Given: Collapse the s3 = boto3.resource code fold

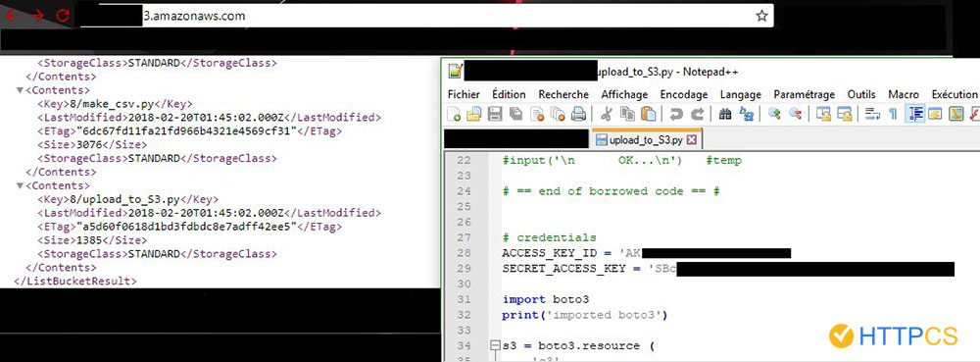Looking at the screenshot, I should (496, 345).
